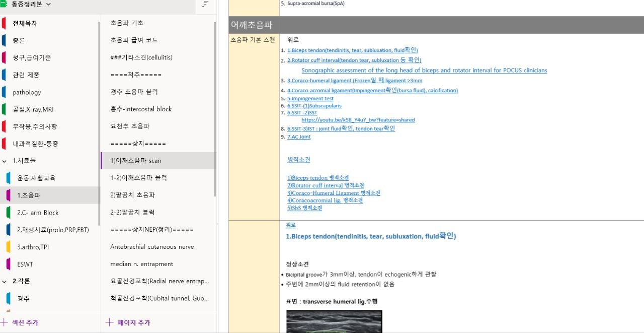Collapse the 1.치료들 section group
This screenshot has width=644, height=333.
point(5,161)
